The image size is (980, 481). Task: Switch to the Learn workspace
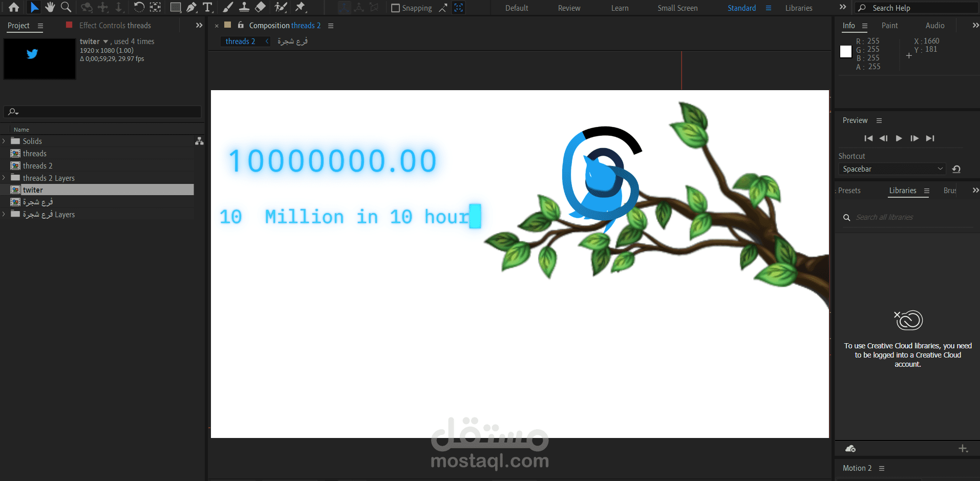point(620,8)
